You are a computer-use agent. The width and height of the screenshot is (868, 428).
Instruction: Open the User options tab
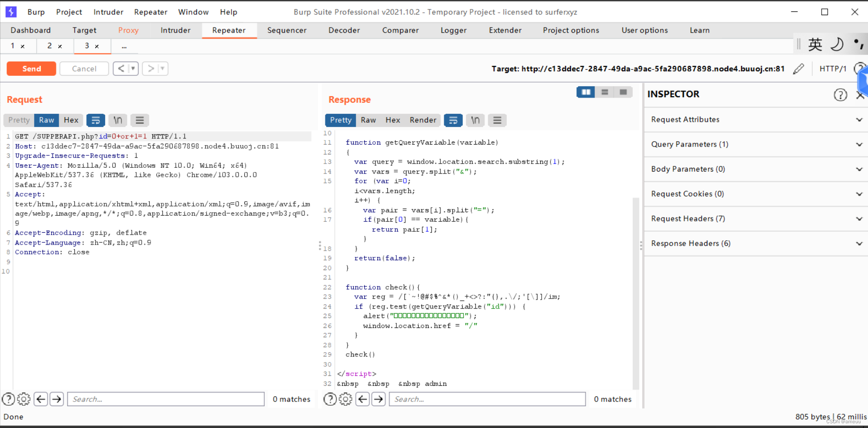(644, 30)
